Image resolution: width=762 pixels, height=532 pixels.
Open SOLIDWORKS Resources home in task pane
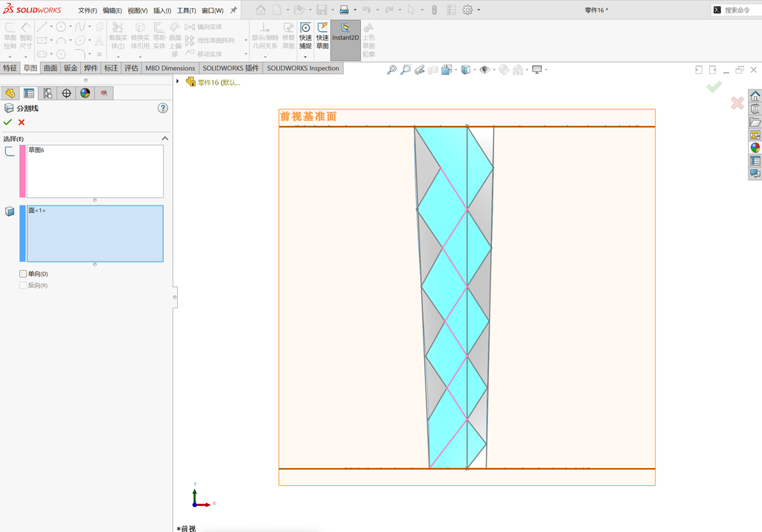[x=755, y=96]
